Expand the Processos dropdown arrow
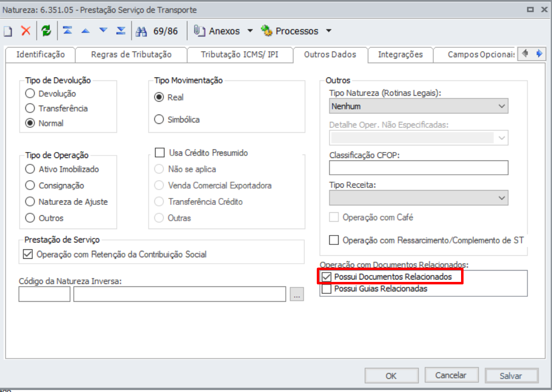The height and width of the screenshot is (392, 552). pos(329,31)
